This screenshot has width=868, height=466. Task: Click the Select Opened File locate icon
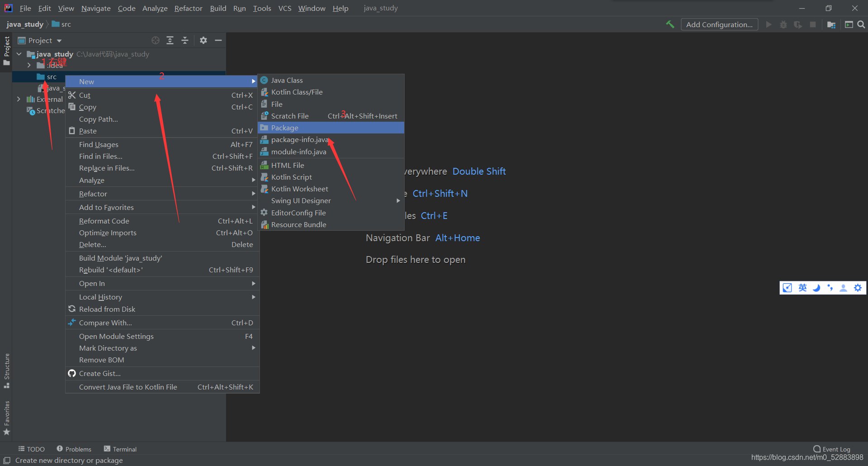pos(156,40)
